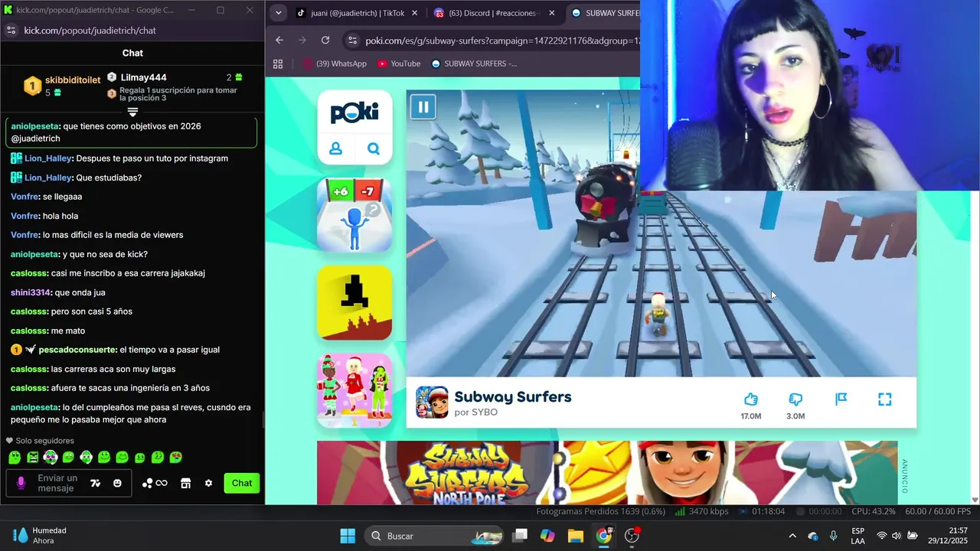
Task: Enter fullscreen mode for the game
Action: click(x=884, y=399)
